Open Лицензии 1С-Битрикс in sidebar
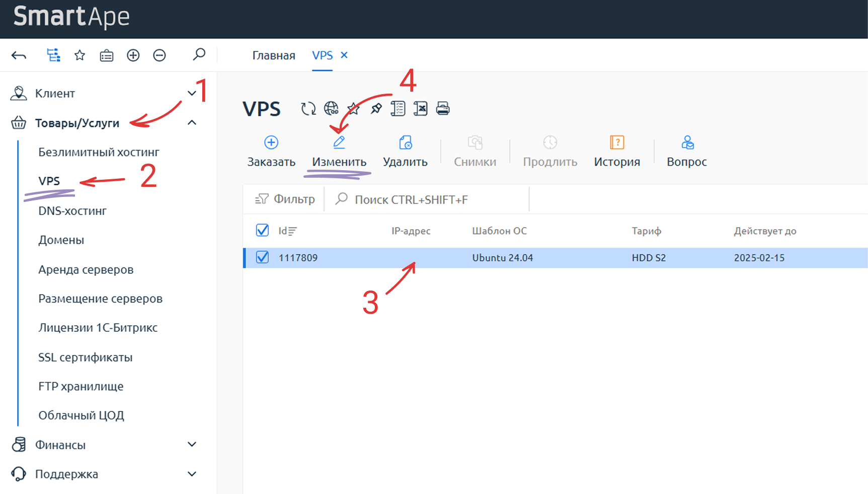Image resolution: width=868 pixels, height=494 pixels. (98, 328)
